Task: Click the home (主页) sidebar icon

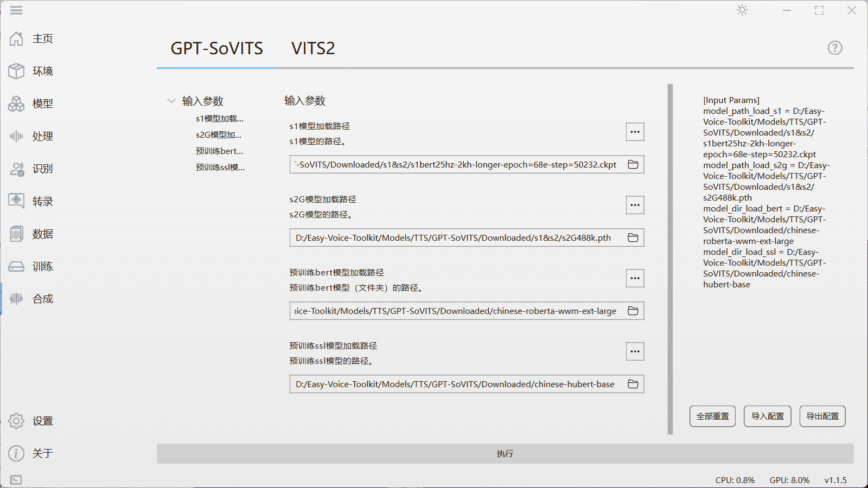Action: click(16, 38)
